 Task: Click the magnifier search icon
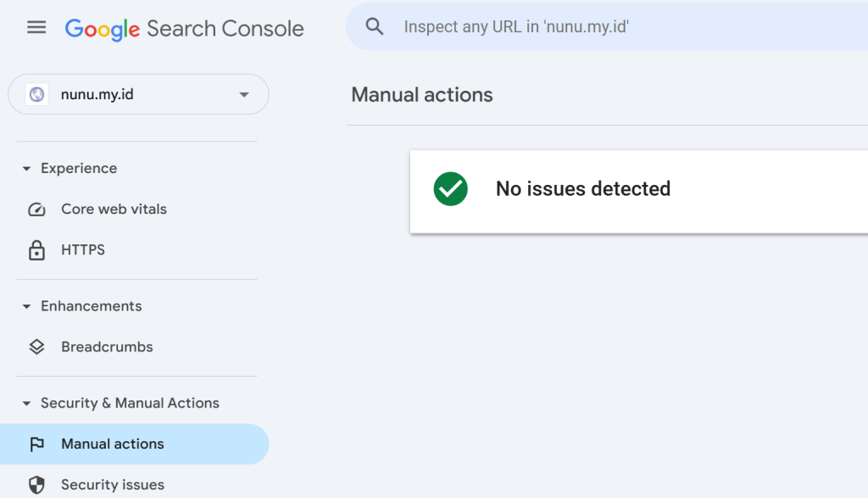[x=374, y=26]
